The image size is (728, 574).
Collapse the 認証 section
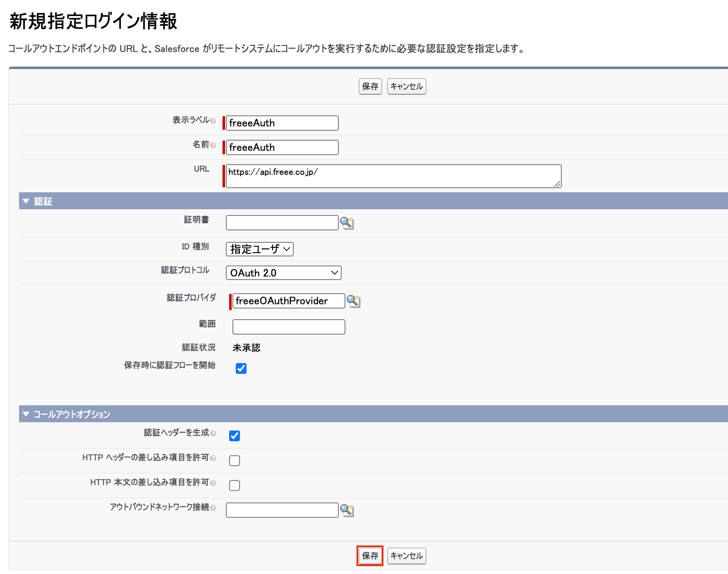[26, 201]
